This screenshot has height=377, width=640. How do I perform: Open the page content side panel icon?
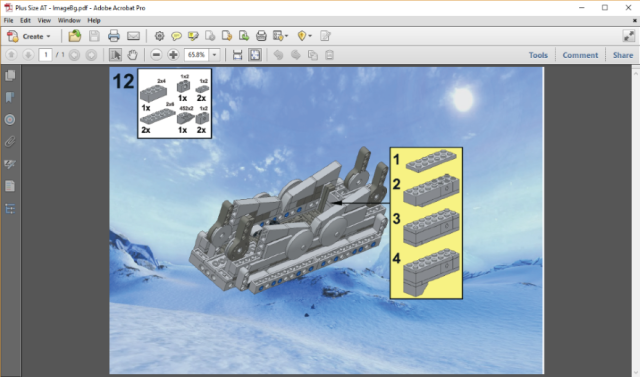click(x=10, y=186)
